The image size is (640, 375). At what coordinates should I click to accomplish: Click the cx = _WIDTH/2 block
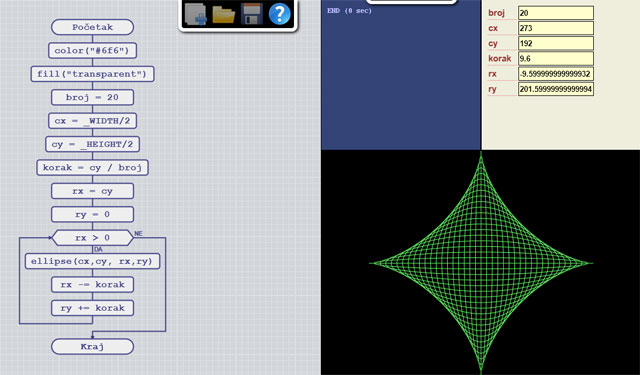(x=92, y=121)
